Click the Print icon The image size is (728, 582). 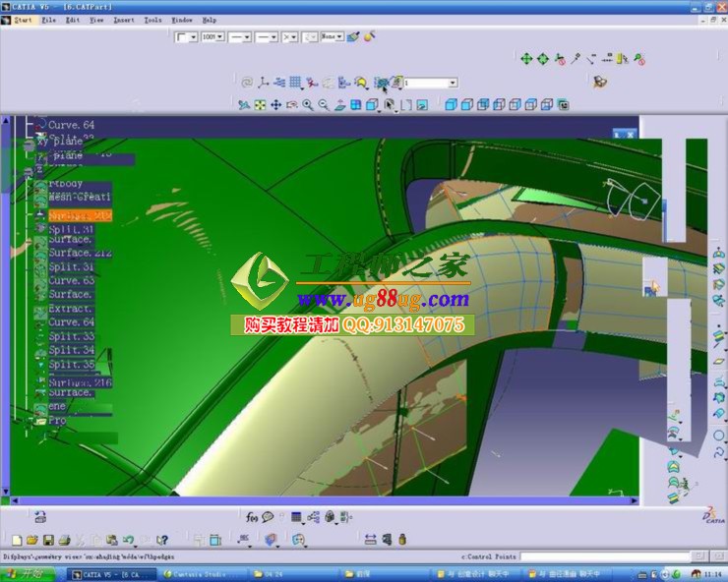pyautogui.click(x=64, y=540)
